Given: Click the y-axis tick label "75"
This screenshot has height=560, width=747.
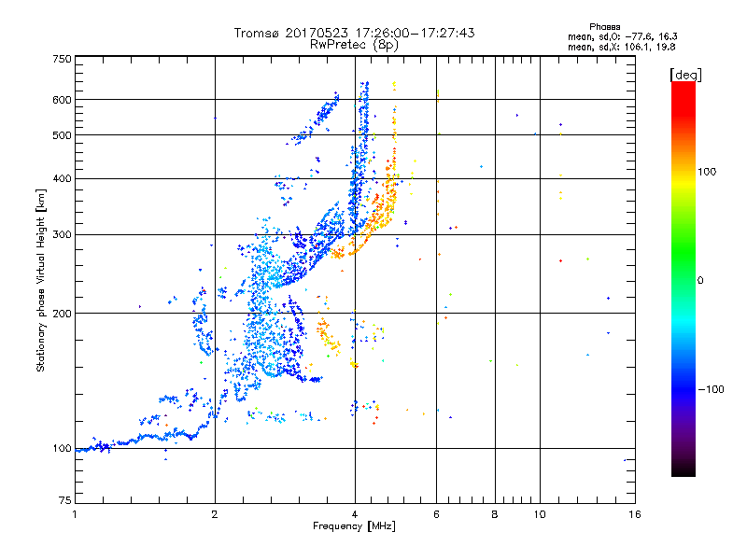Looking at the screenshot, I should [65, 500].
